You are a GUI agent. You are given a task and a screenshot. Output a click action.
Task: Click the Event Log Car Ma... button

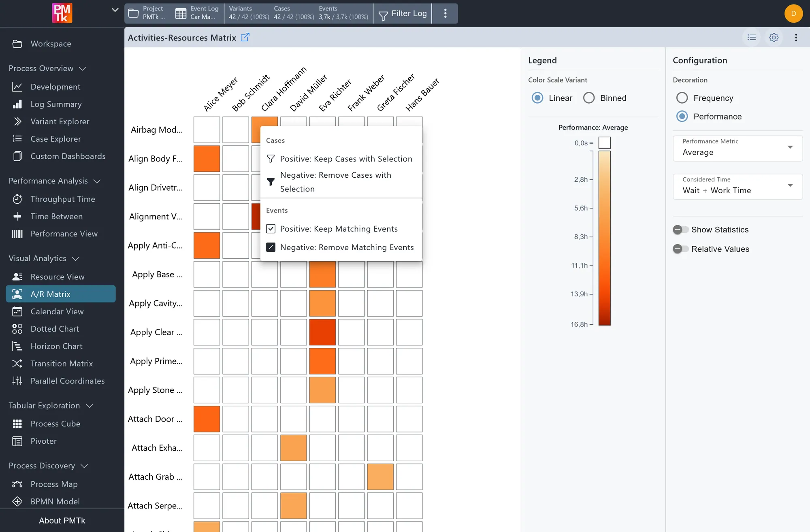click(197, 13)
